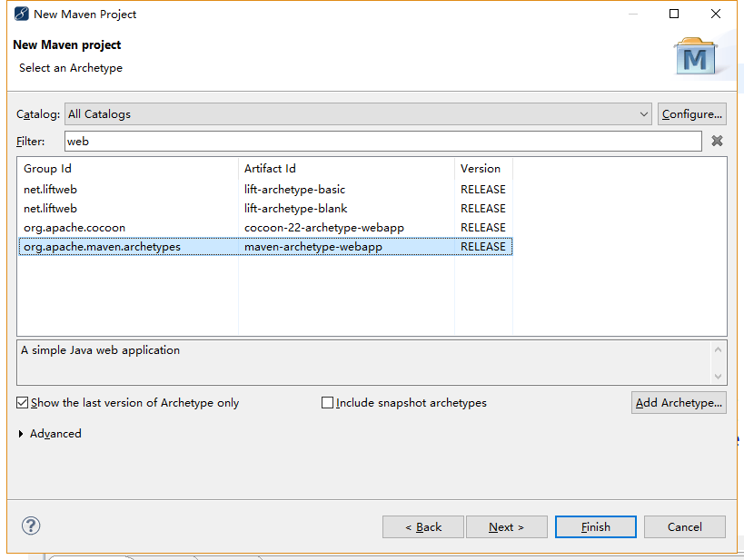The image size is (744, 560).
Task: Toggle Show the last version of Archetype only
Action: point(23,403)
